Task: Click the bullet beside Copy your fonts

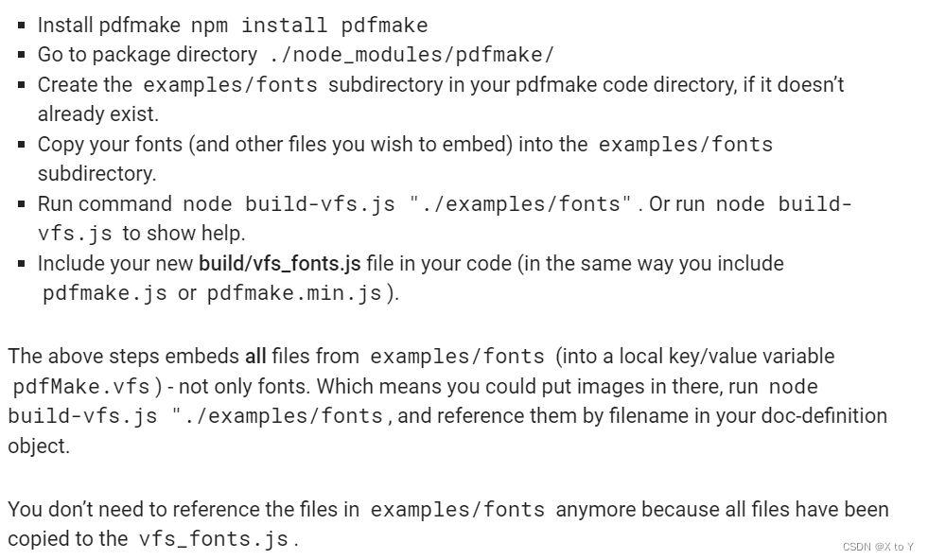Action: point(22,143)
